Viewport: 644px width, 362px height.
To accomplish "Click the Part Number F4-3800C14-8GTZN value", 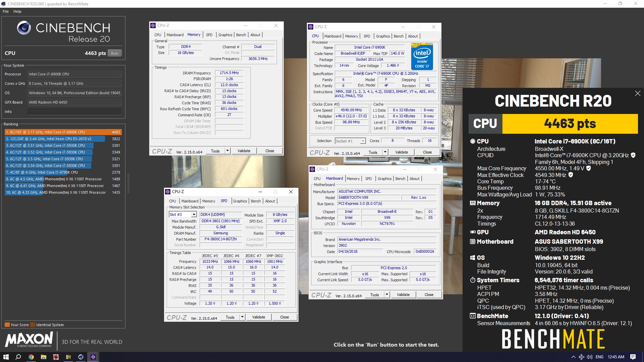I will [x=221, y=239].
